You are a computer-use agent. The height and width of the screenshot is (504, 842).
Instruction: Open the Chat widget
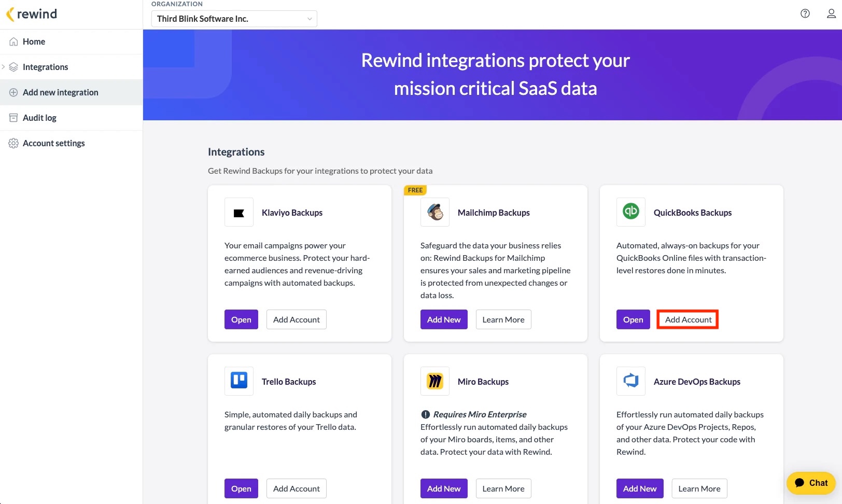(x=811, y=483)
